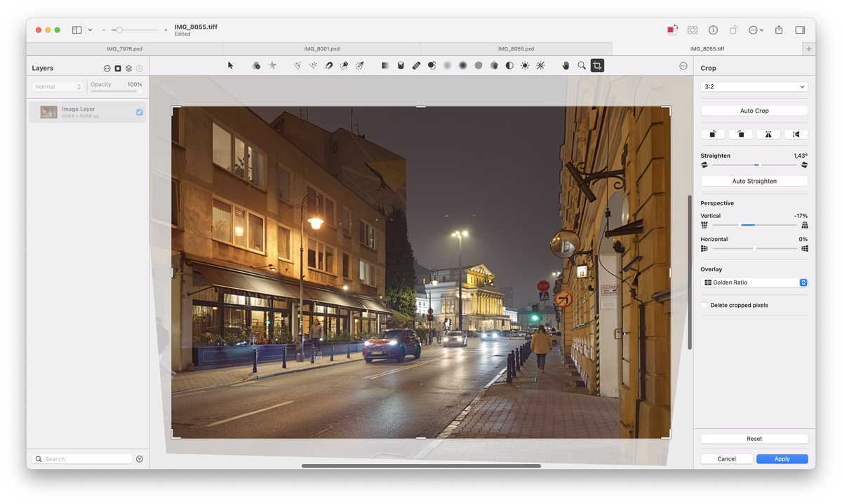Click the red ML Enhance color icon
Screen dimensions: 842x504
point(671,30)
